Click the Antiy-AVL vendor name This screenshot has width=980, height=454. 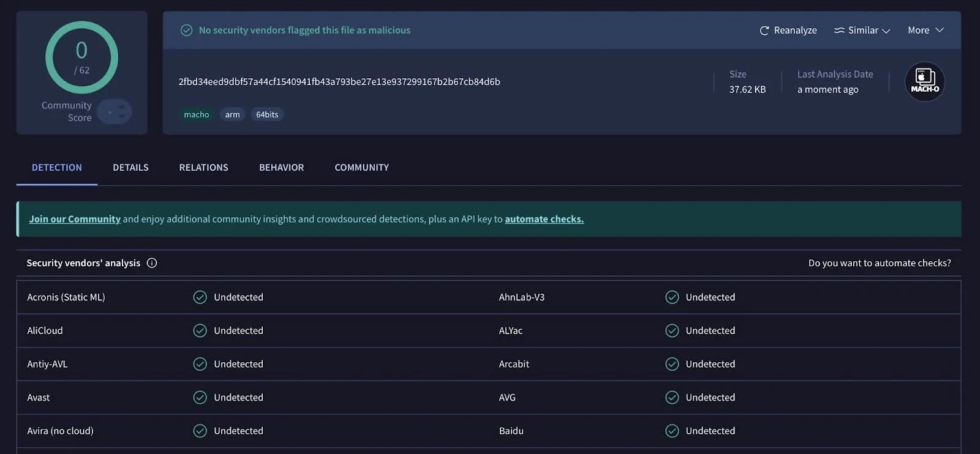pyautogui.click(x=47, y=363)
